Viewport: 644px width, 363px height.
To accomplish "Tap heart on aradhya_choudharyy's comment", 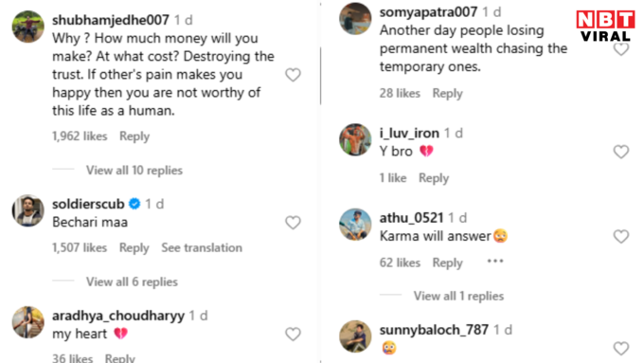I will (293, 335).
